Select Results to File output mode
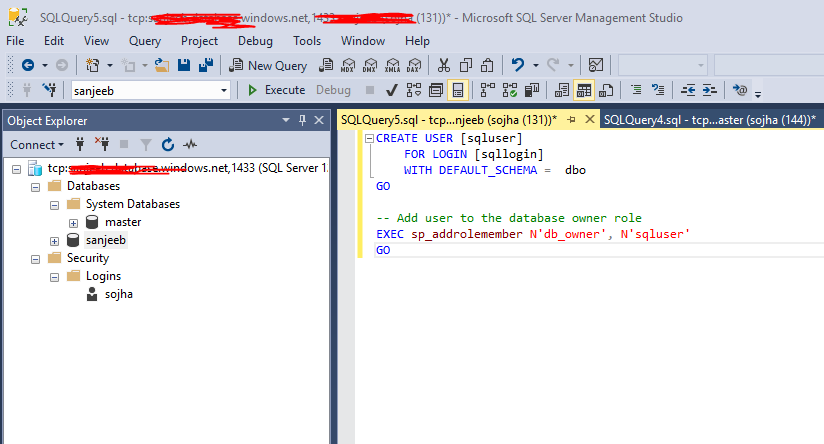Image resolution: width=824 pixels, height=444 pixels. [606, 90]
